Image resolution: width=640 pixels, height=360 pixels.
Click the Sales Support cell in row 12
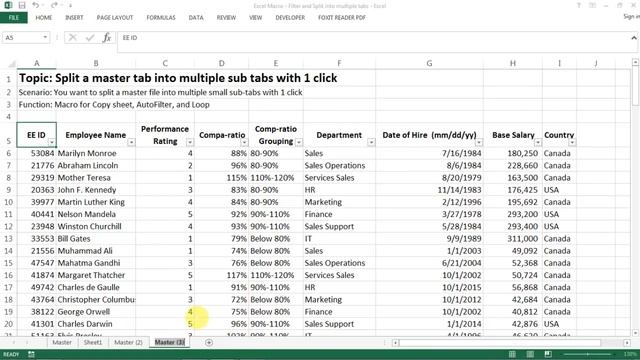tap(339, 227)
